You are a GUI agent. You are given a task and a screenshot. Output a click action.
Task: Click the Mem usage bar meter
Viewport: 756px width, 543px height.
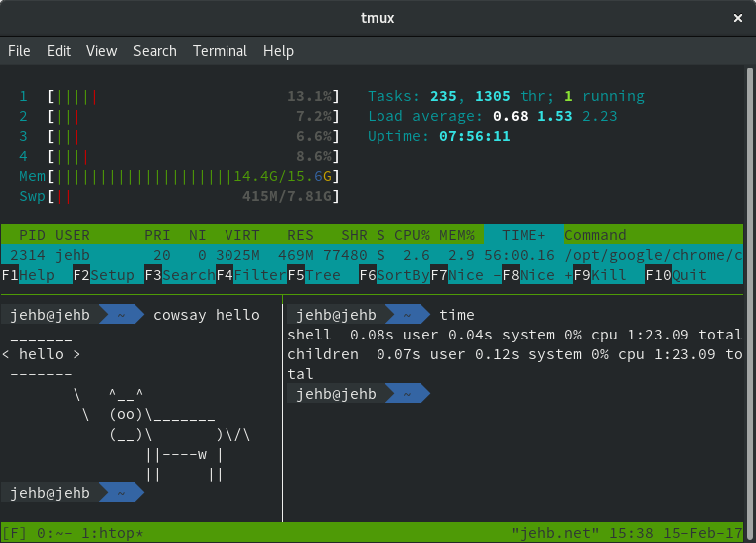(179, 177)
